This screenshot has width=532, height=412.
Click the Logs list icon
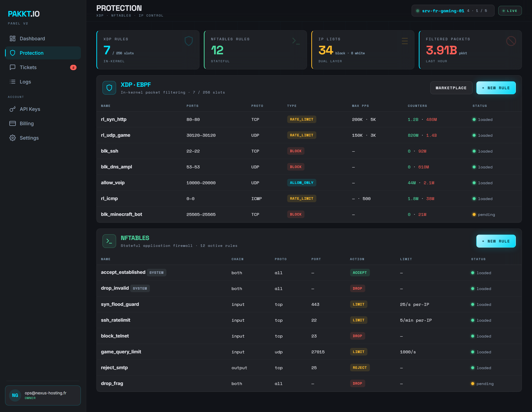(x=12, y=82)
